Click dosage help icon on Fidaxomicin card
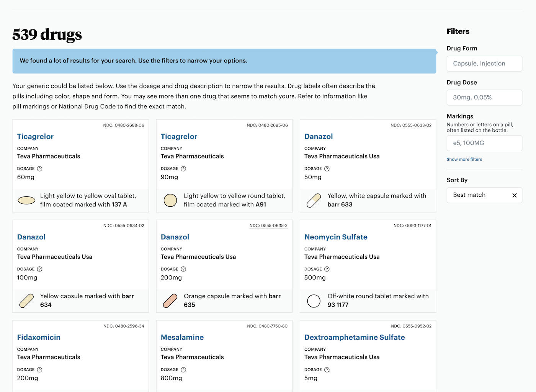The height and width of the screenshot is (392, 536). [40, 369]
